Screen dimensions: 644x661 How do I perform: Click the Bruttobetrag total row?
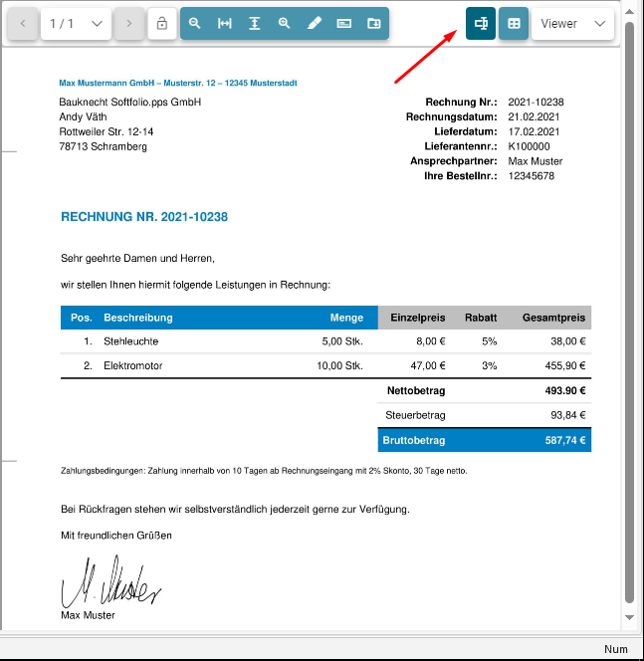[484, 440]
